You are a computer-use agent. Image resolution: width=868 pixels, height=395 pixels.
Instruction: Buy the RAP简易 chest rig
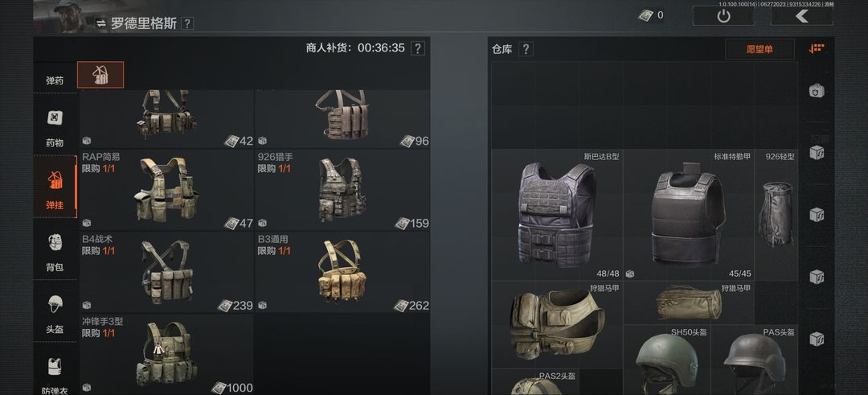(x=166, y=190)
